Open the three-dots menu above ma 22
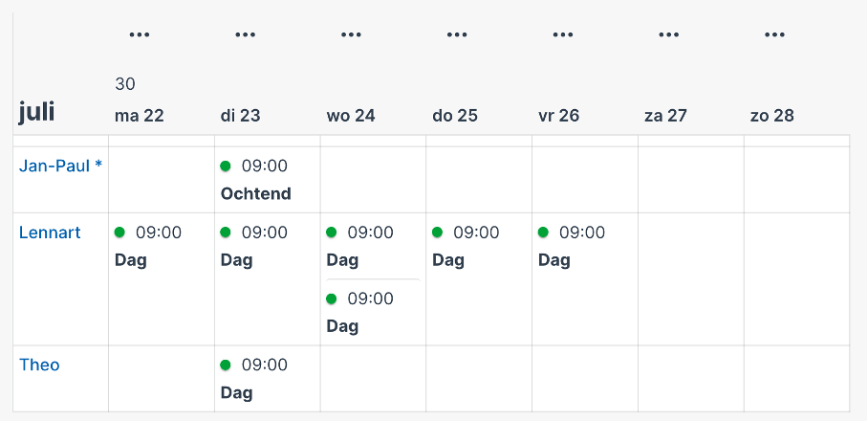The image size is (868, 421). (139, 34)
